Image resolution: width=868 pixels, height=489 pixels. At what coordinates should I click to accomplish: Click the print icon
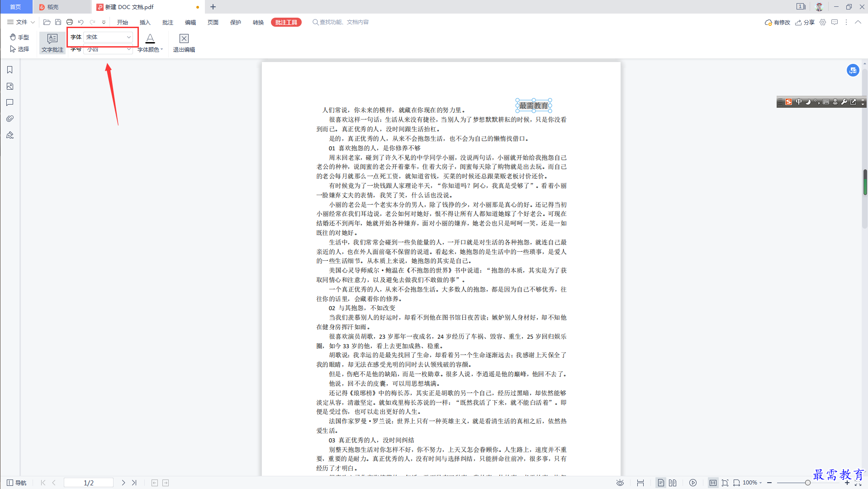(x=70, y=22)
